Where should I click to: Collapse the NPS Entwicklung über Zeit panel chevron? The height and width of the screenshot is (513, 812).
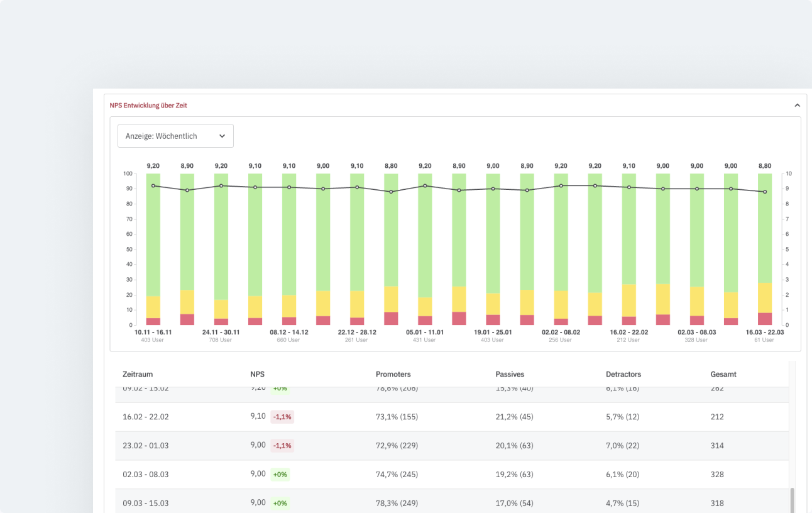click(x=797, y=106)
